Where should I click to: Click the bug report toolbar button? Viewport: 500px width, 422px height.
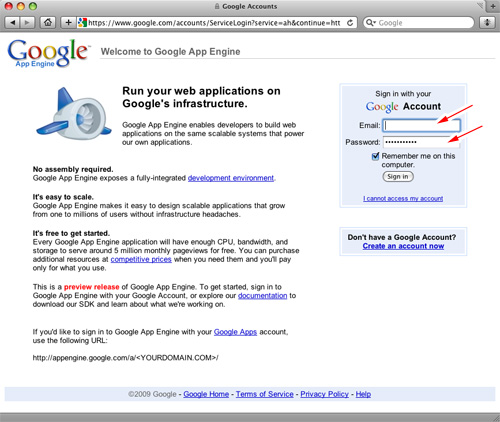[x=487, y=23]
